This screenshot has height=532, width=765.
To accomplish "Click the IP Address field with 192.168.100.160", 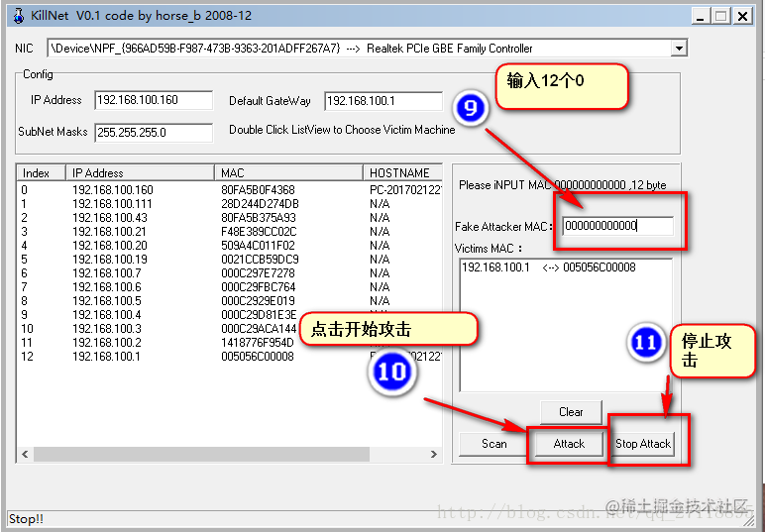I will pos(154,100).
